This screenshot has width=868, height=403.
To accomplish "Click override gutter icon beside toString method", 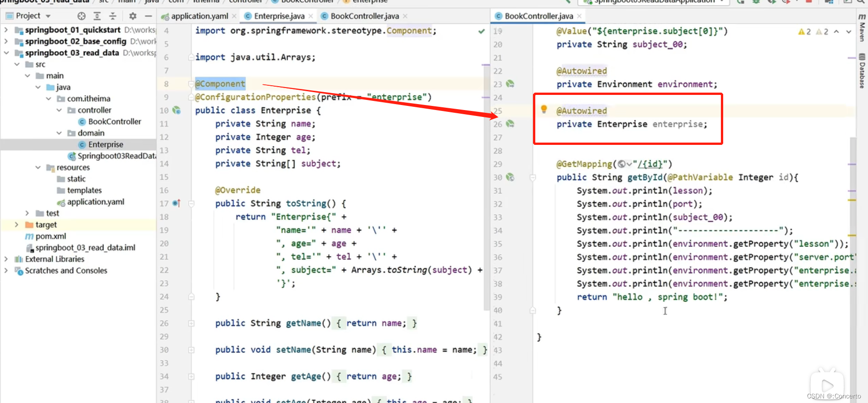I will [176, 203].
